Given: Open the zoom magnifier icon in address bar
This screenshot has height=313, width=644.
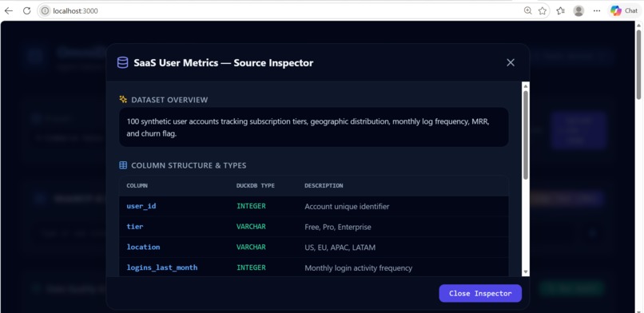Looking at the screenshot, I should [528, 11].
